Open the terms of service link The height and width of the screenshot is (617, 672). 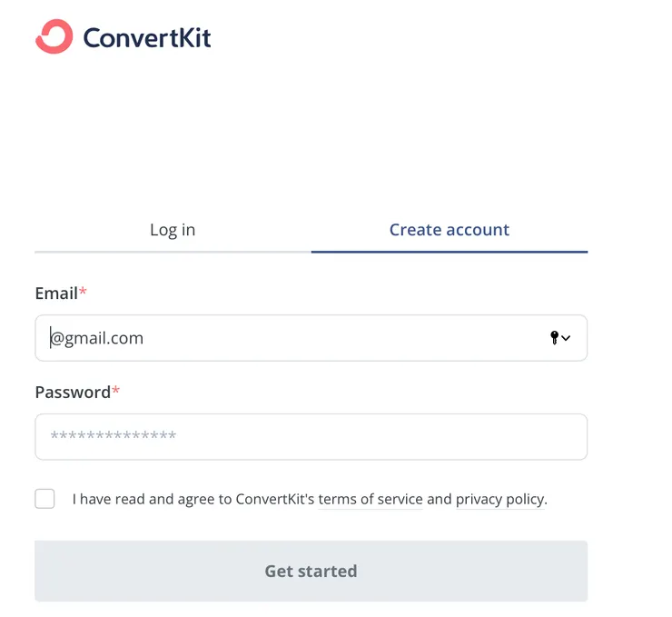[371, 499]
